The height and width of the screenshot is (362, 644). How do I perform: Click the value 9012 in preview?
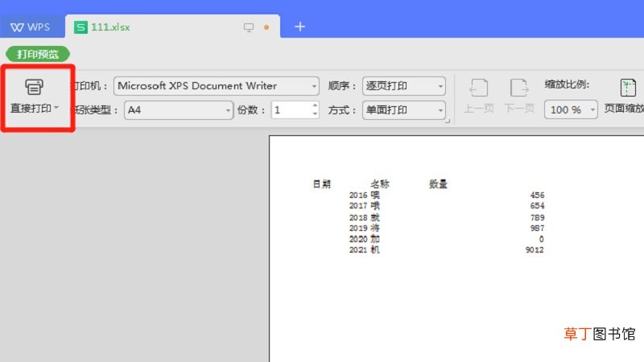[x=535, y=249]
